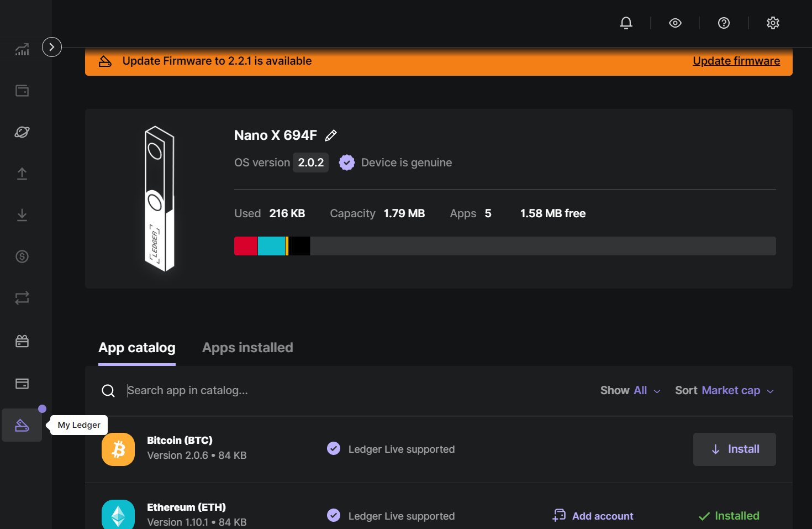
Task: Click the Bitcoin app icon
Action: [118, 449]
